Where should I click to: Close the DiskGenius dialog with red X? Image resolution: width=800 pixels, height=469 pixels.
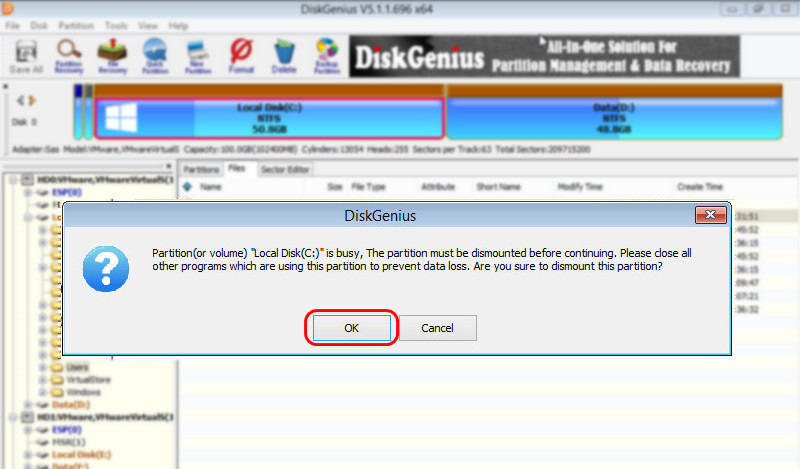pos(710,215)
